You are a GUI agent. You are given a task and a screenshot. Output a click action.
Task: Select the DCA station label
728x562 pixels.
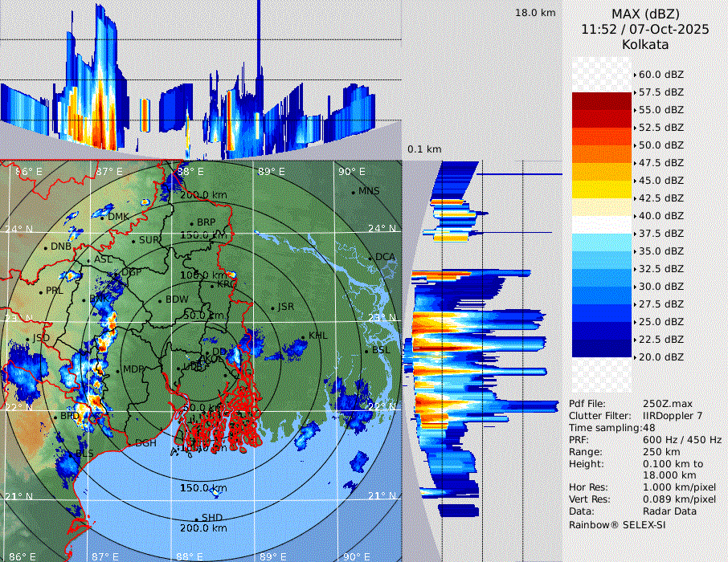tap(386, 257)
